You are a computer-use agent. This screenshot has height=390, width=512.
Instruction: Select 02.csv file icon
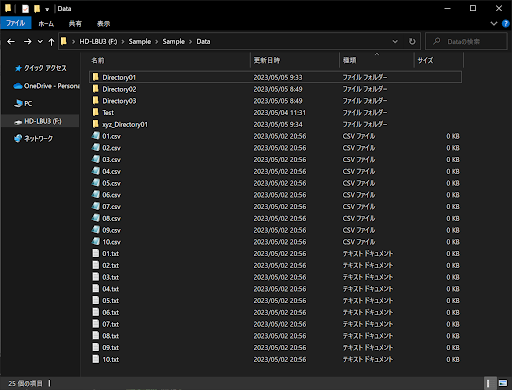pos(96,148)
